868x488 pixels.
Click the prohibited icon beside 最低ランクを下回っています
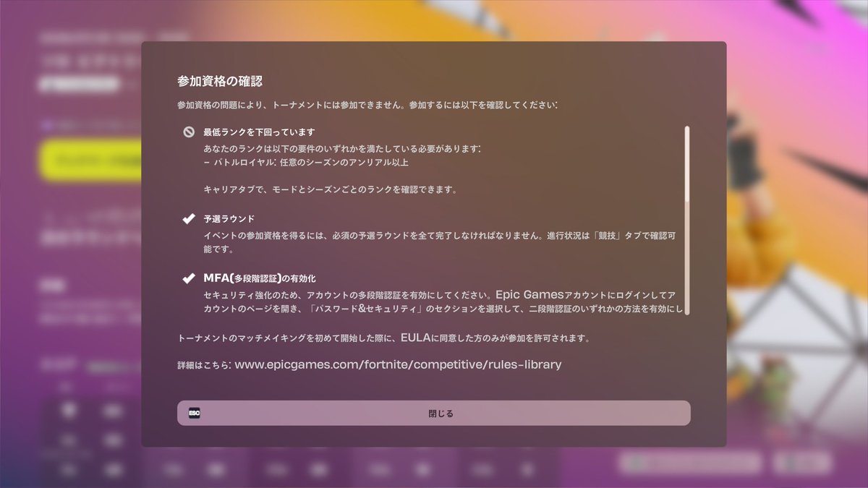189,132
